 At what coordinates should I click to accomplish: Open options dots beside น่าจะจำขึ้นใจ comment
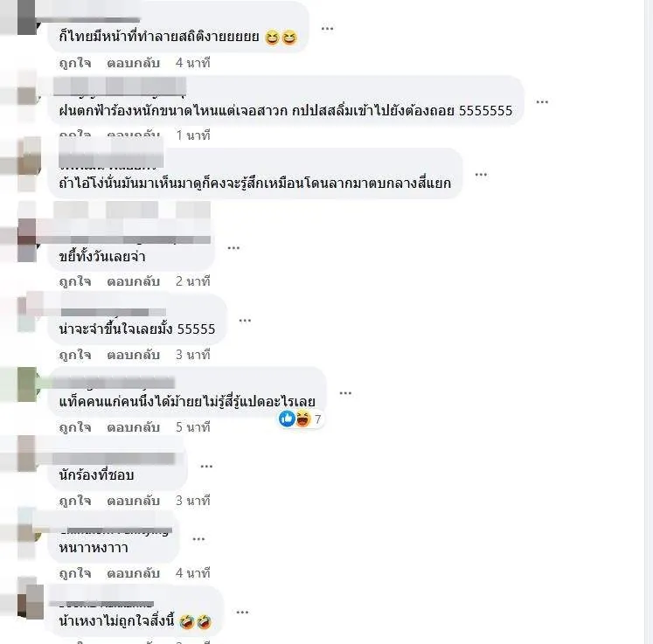coord(245,321)
